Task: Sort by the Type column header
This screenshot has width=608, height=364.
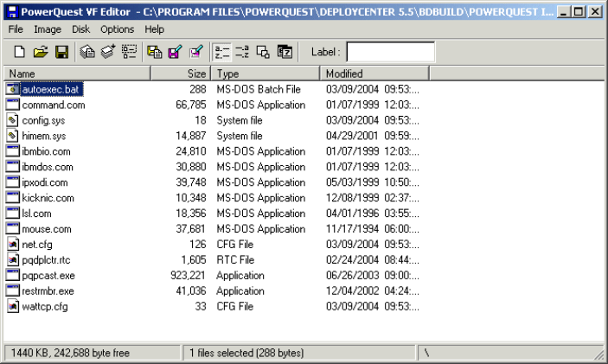Action: 266,73
